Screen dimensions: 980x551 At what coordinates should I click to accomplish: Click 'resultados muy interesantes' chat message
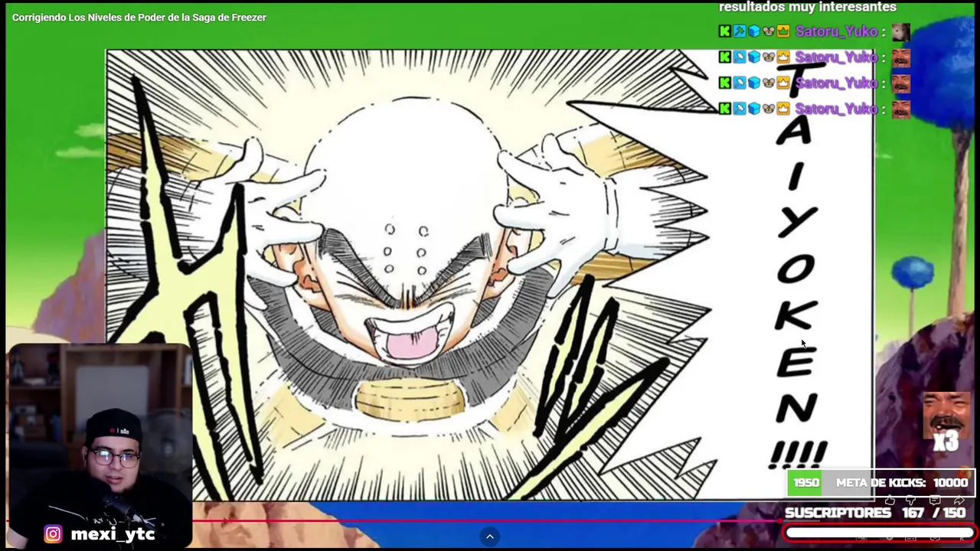click(808, 7)
